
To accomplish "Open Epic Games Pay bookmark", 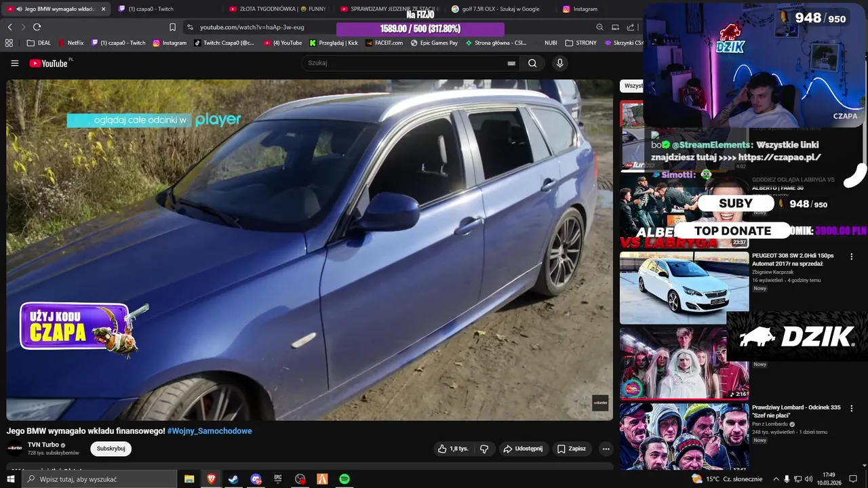I will coord(434,43).
